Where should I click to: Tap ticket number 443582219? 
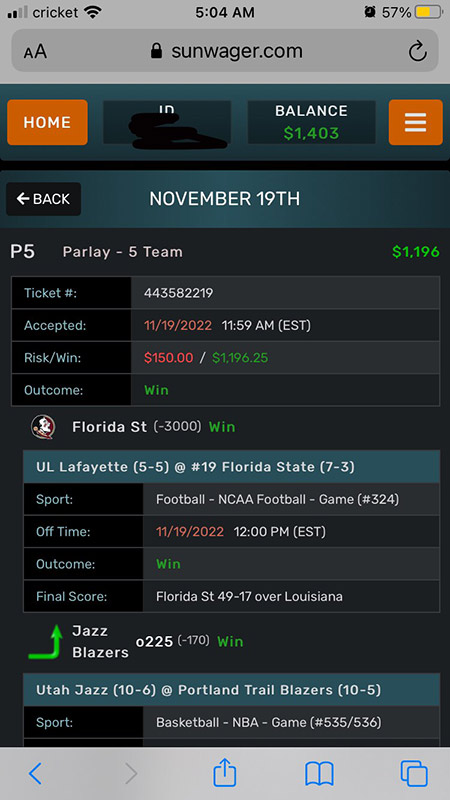(179, 293)
